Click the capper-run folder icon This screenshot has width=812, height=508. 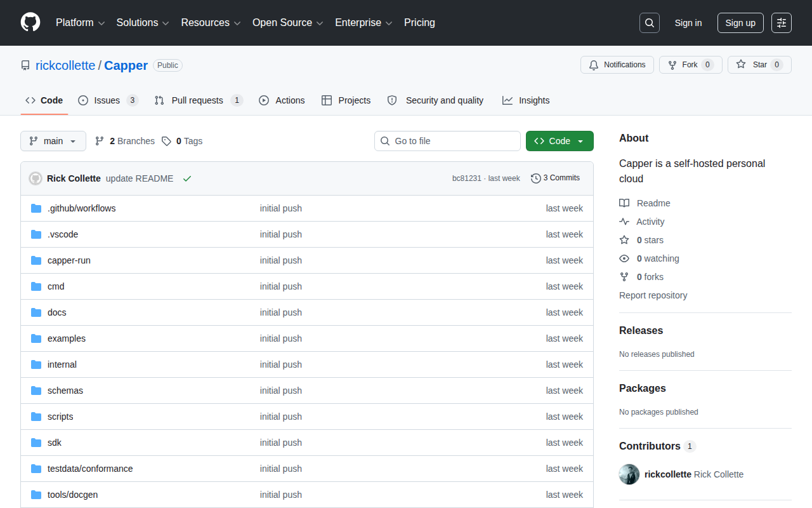coord(36,260)
